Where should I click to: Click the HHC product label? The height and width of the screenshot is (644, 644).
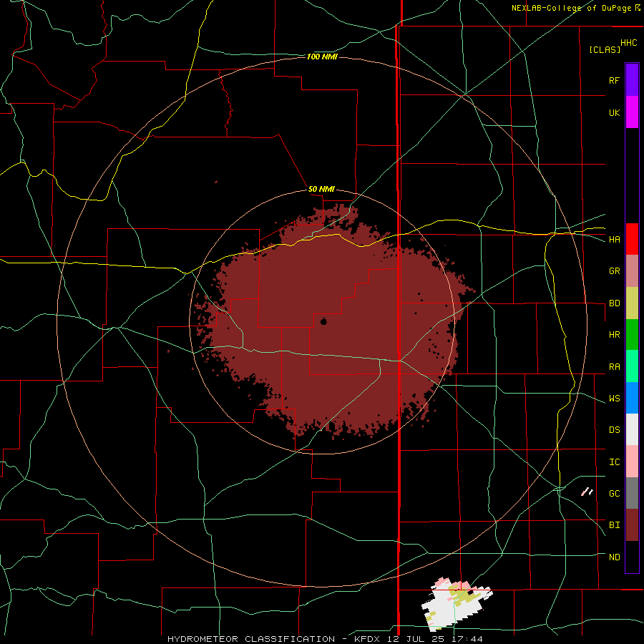(x=629, y=43)
